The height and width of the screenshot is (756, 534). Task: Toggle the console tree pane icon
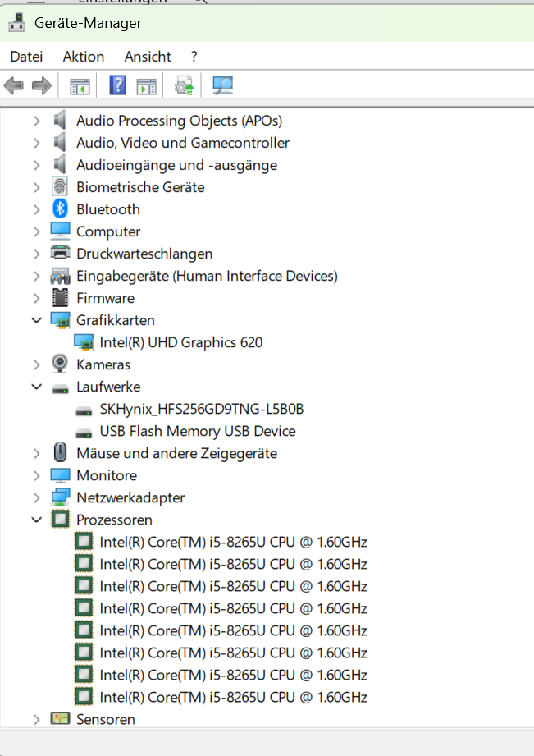tap(80, 87)
